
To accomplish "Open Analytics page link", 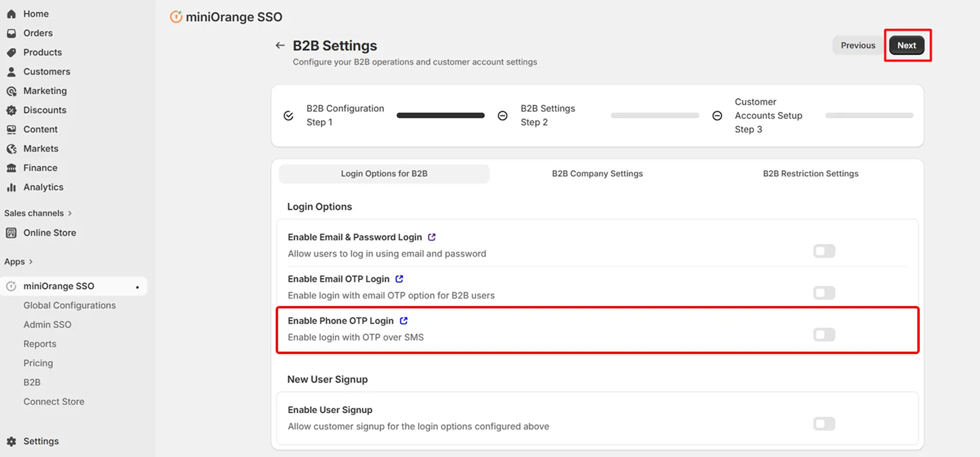I will tap(43, 187).
